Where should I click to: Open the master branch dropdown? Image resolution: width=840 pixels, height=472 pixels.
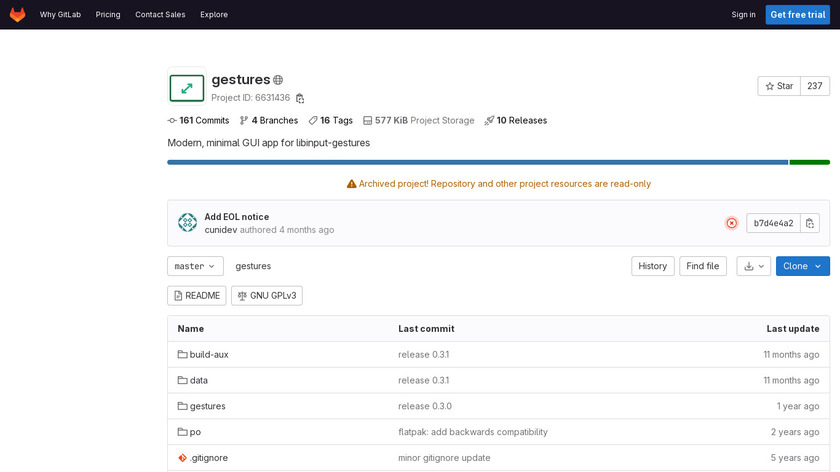pos(195,266)
